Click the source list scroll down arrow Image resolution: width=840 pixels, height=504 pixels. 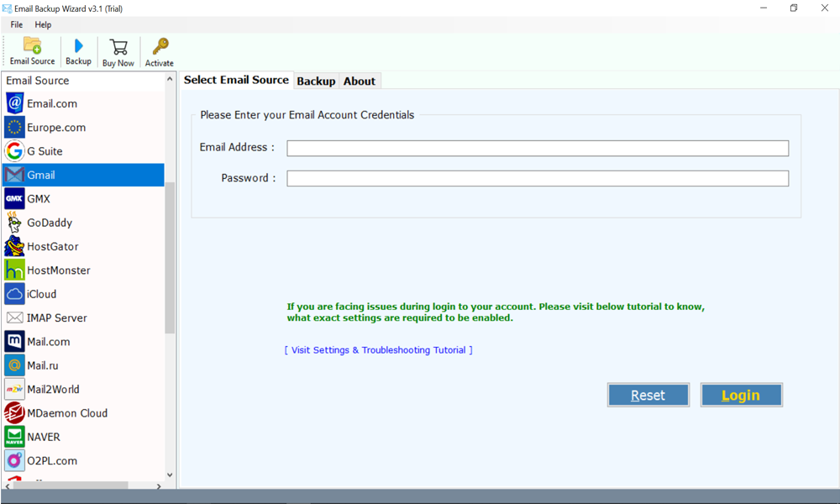pos(170,475)
